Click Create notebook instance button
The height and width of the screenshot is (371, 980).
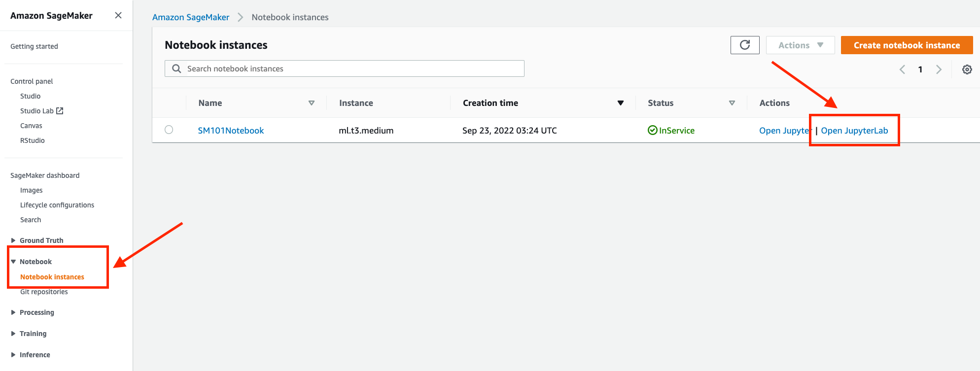[907, 45]
